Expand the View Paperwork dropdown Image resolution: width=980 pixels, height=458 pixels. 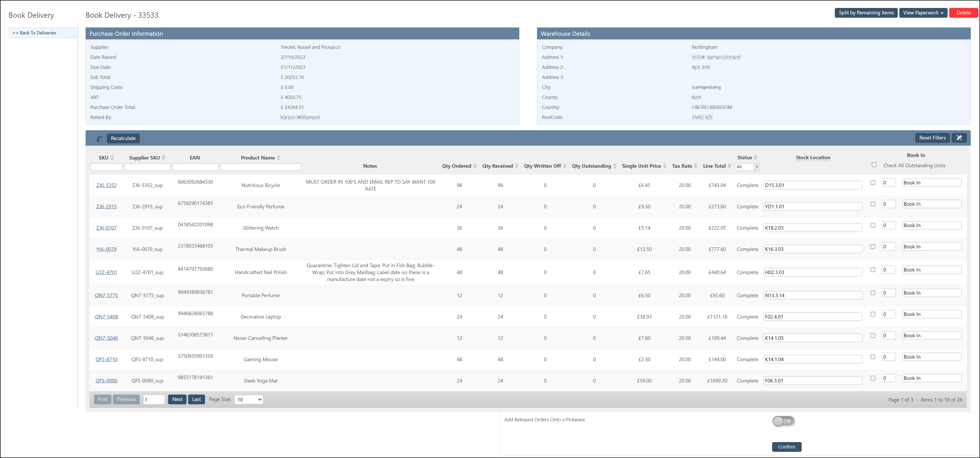[923, 13]
